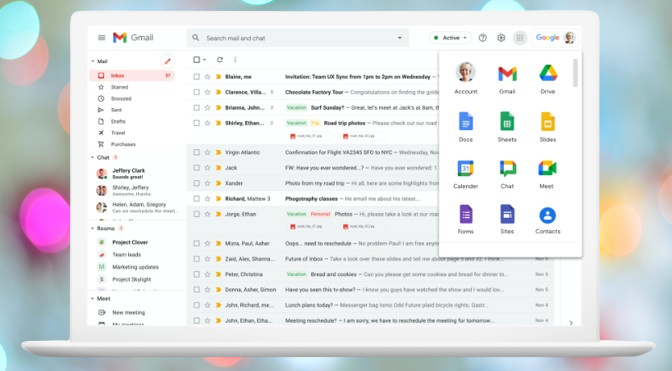
Task: Click the apps panel scrollbar
Action: pos(575,73)
